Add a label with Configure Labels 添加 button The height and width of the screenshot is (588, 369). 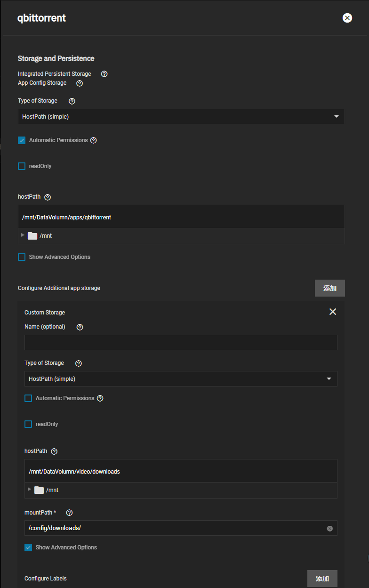click(322, 579)
